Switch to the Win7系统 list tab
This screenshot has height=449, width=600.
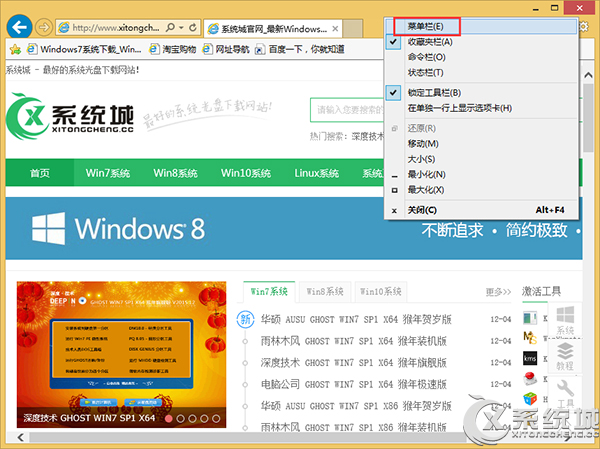(269, 292)
